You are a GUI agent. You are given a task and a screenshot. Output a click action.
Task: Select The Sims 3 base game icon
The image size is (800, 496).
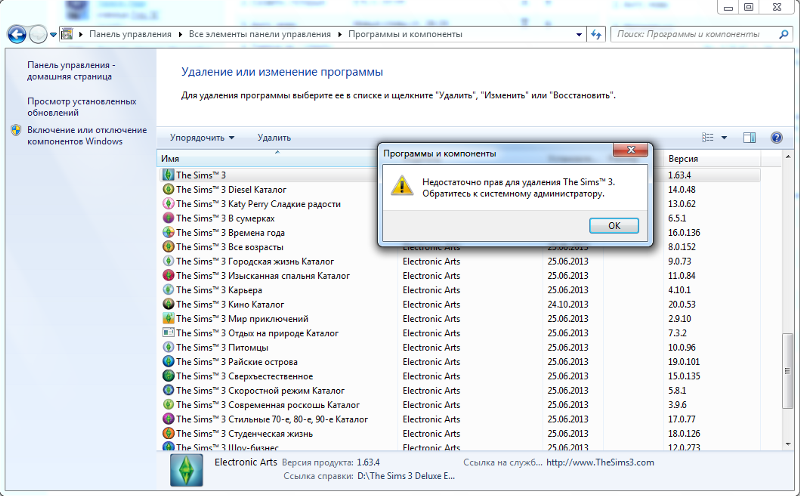point(168,175)
